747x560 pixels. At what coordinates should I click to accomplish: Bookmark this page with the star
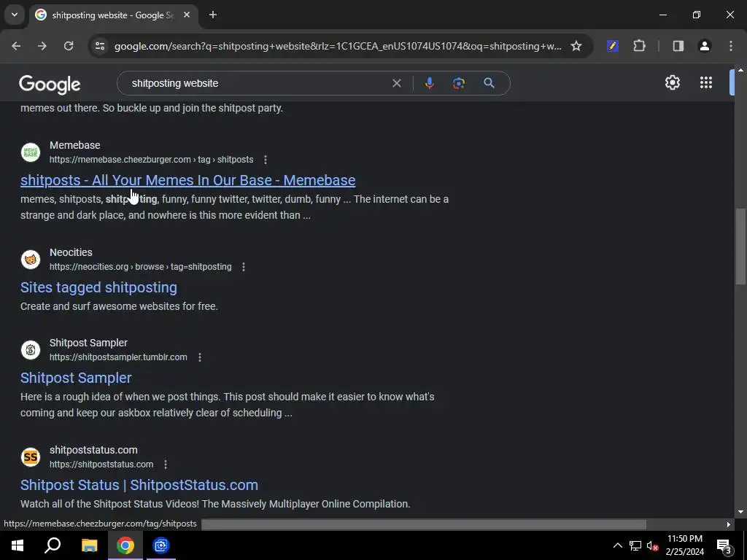[576, 46]
